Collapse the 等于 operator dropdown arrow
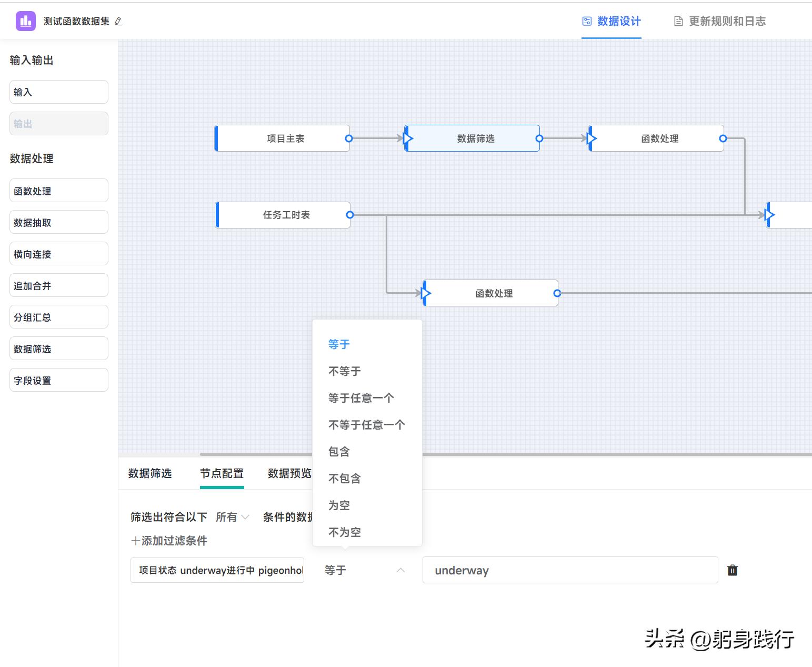The image size is (812, 667). (x=400, y=570)
